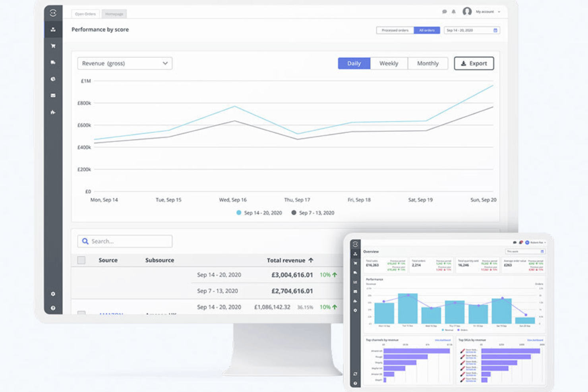Screen dimensions: 588x392
Task: Click the app logo on the tablet sidebar
Action: 355,244
